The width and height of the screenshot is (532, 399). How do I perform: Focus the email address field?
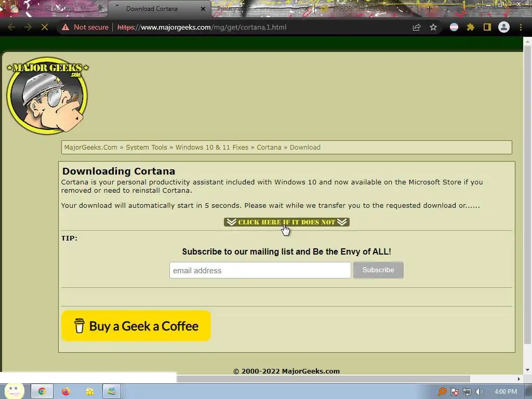point(260,270)
